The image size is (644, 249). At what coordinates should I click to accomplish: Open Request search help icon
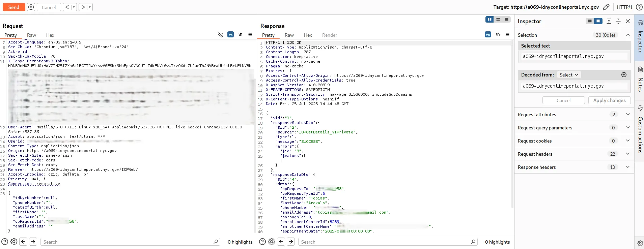tap(5, 242)
